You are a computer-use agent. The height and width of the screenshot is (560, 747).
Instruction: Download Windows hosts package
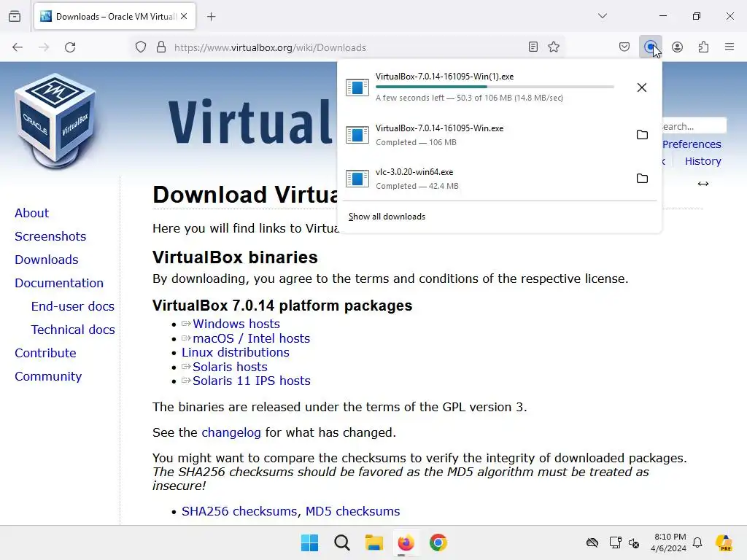coord(236,324)
